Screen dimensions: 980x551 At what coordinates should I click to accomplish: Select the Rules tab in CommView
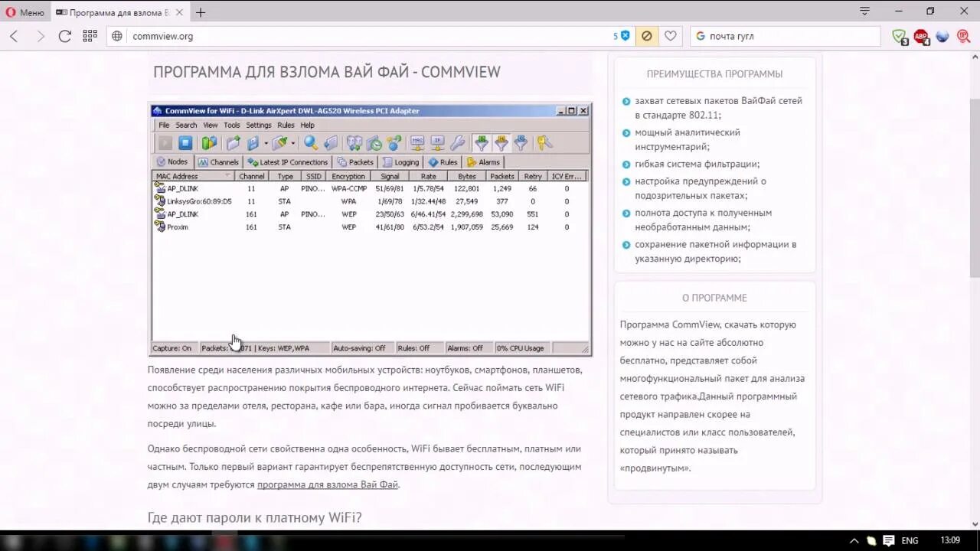(443, 162)
